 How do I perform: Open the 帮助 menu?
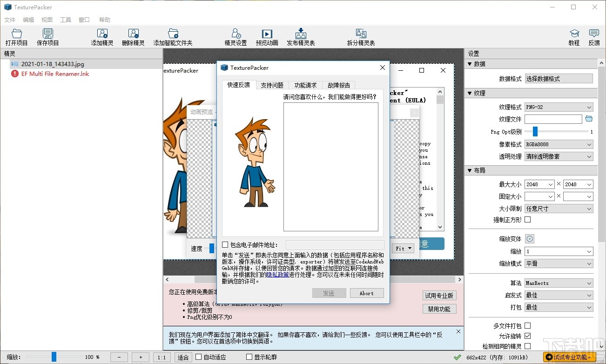pos(105,20)
